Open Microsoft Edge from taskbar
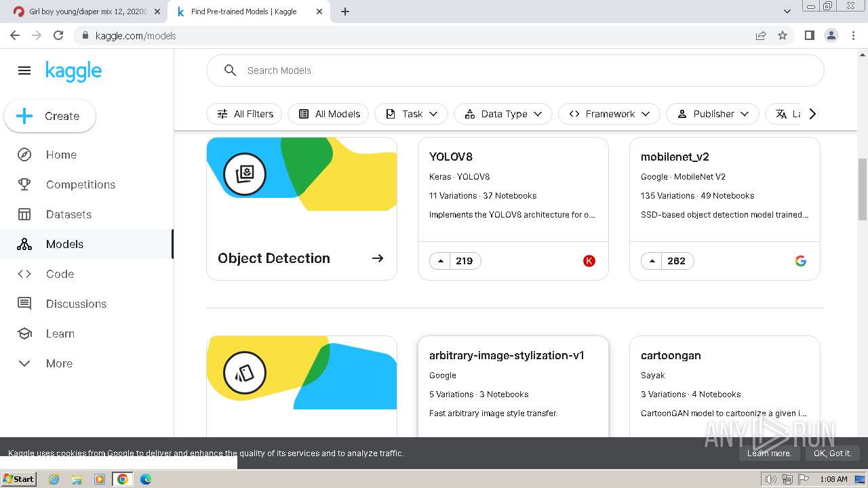Viewport: 868px width, 488px height. pos(146,479)
